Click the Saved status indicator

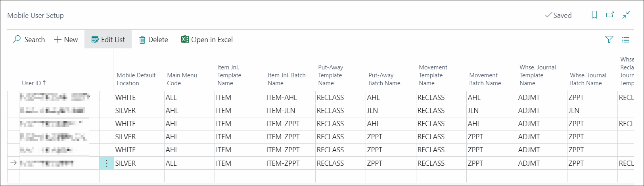click(x=558, y=15)
